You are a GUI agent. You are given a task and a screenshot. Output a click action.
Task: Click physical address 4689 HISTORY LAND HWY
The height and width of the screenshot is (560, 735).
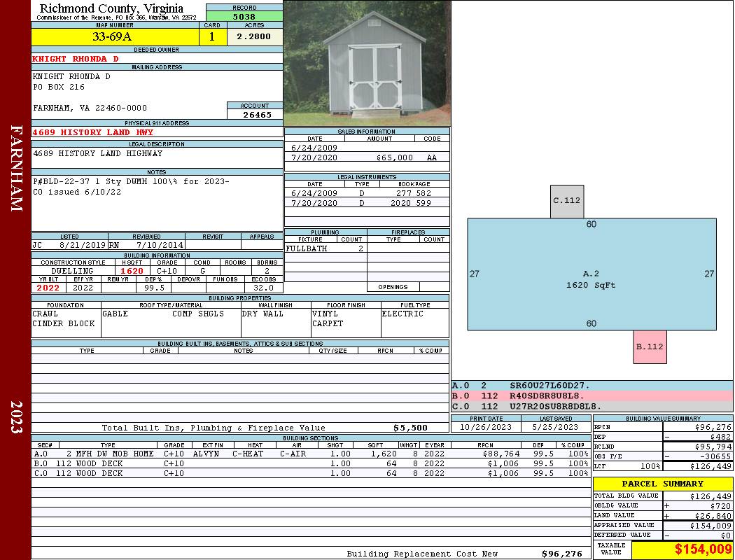(93, 132)
